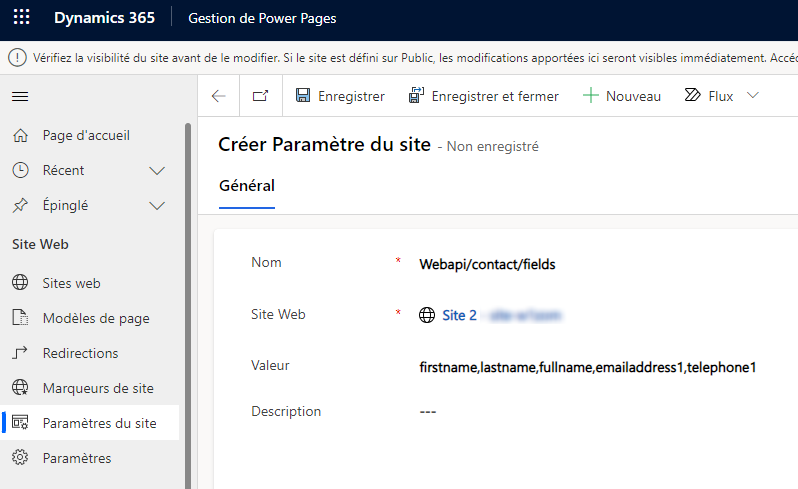Click the sidebar vertical scrollbar

tap(188, 305)
